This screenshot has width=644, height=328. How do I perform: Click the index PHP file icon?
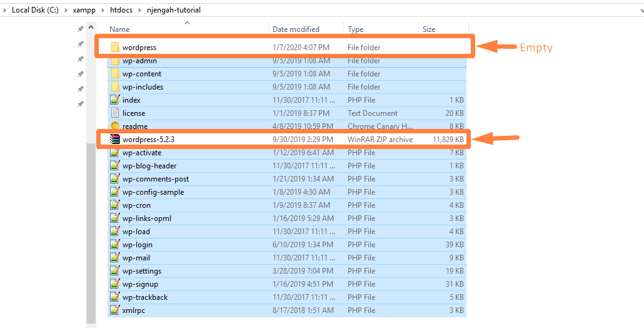115,100
